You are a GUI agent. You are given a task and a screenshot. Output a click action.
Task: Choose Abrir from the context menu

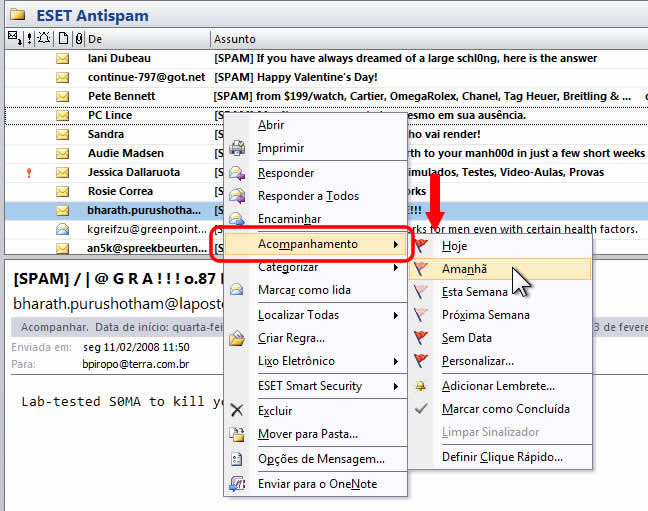[x=315, y=125]
